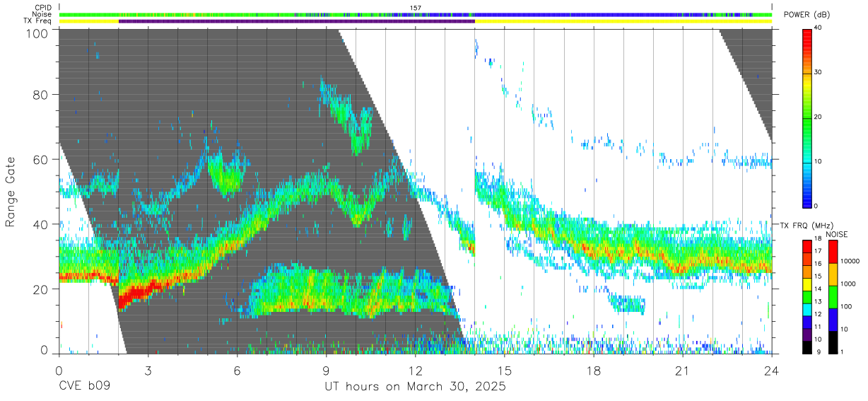Click the NOISE scale label '100'

pyautogui.click(x=847, y=306)
